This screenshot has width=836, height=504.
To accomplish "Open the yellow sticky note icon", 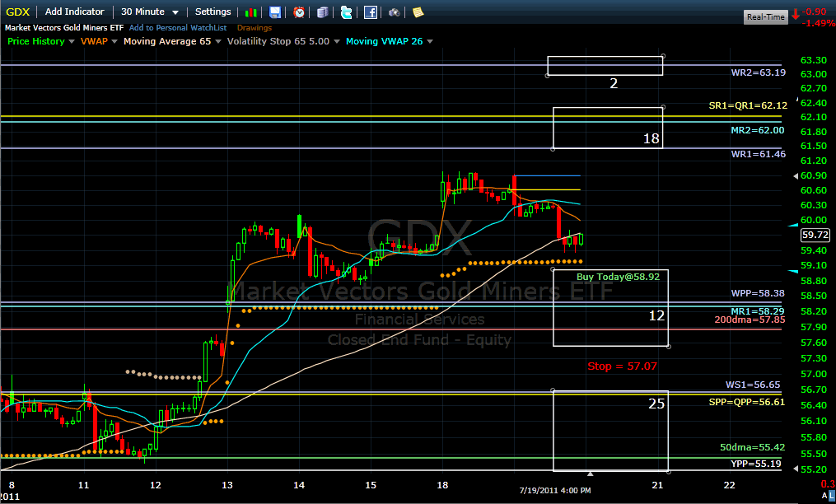I will 418,12.
